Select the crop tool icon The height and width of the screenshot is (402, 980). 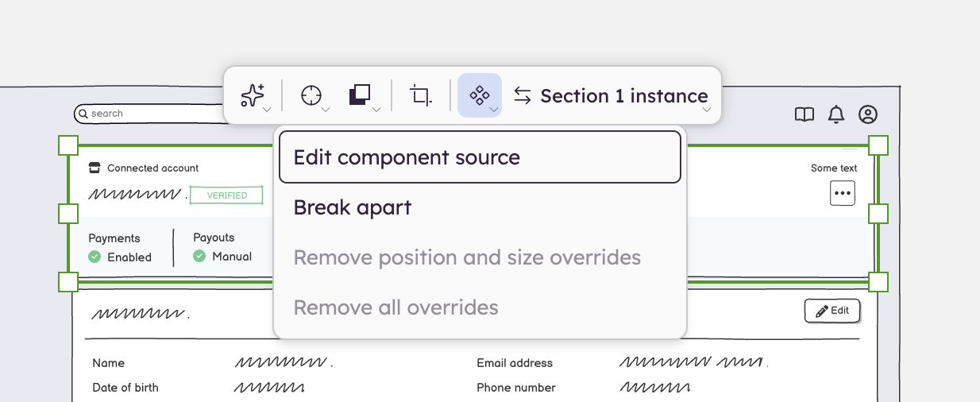pos(420,95)
